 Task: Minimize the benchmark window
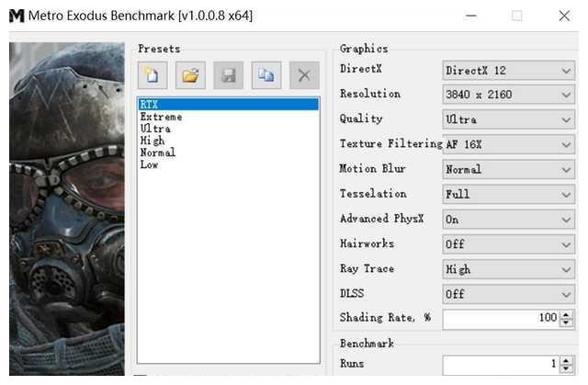coord(471,17)
